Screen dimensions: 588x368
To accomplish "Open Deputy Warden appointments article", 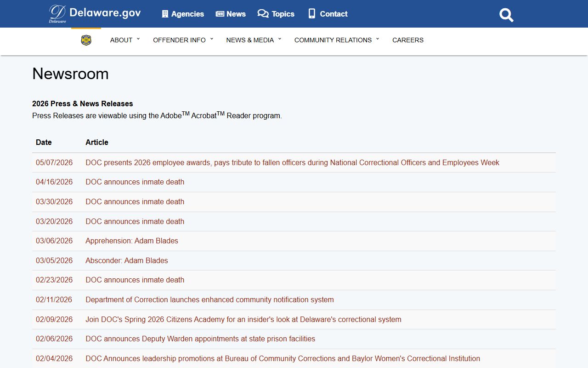I will tap(200, 339).
